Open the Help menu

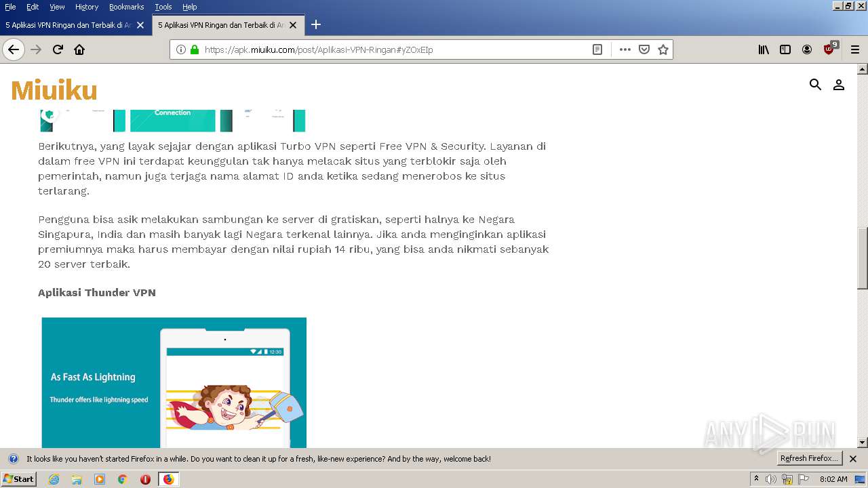pyautogui.click(x=190, y=7)
